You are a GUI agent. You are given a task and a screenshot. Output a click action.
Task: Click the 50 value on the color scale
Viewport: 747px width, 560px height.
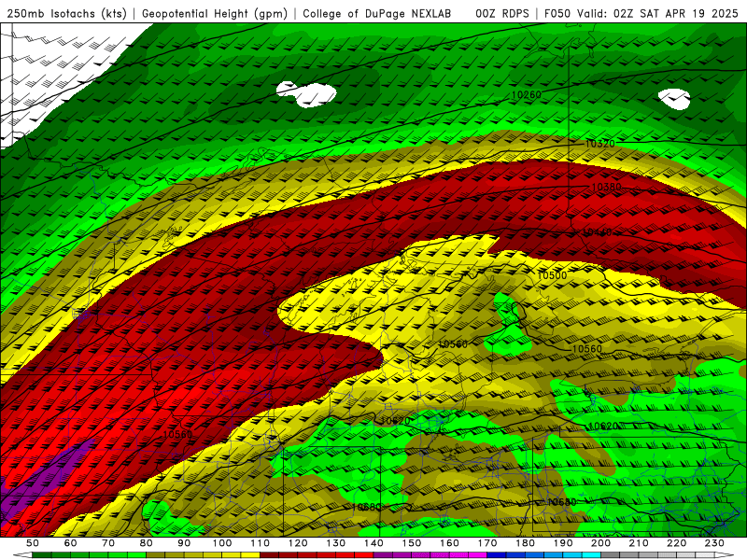coord(33,543)
